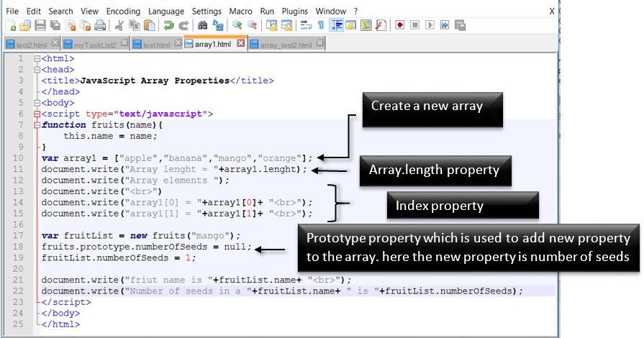The width and height of the screenshot is (644, 338).
Task: Open the Document Map panel icon
Action: [366, 25]
